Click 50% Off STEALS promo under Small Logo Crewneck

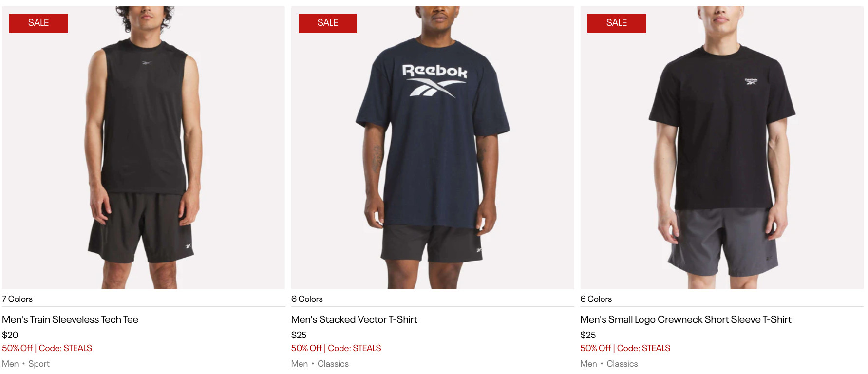tap(625, 348)
